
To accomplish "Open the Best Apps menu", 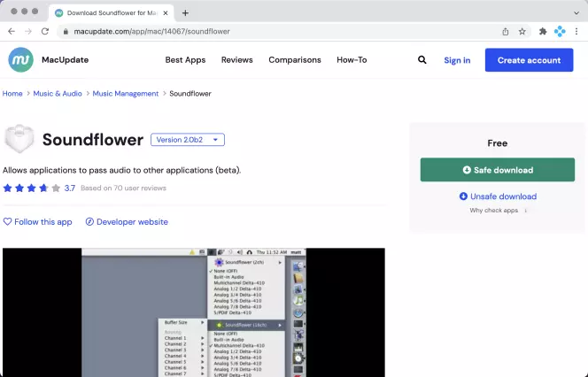I will (x=185, y=60).
